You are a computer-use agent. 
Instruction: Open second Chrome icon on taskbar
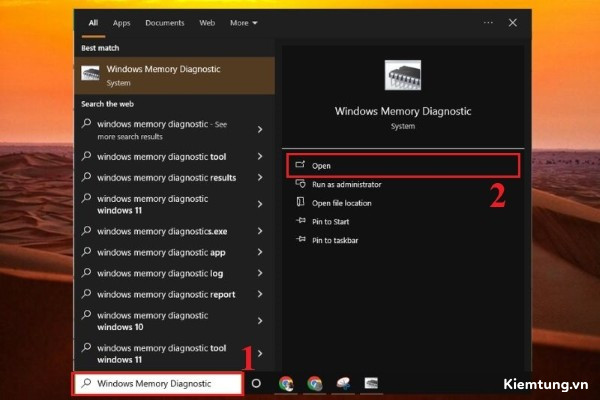tap(315, 384)
